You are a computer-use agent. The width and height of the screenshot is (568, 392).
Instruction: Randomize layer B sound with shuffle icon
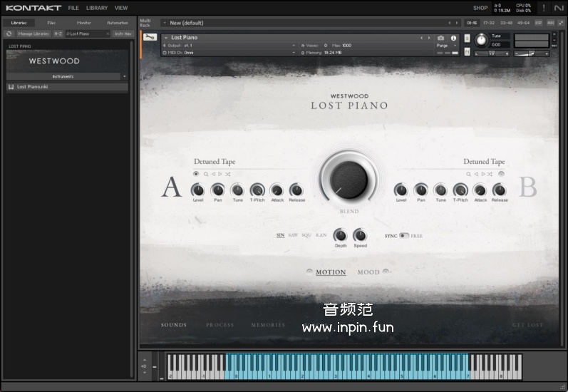point(490,174)
